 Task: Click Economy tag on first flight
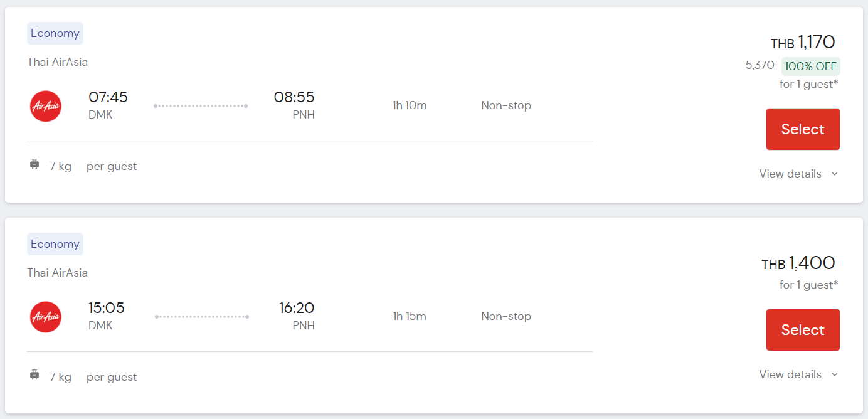point(55,33)
